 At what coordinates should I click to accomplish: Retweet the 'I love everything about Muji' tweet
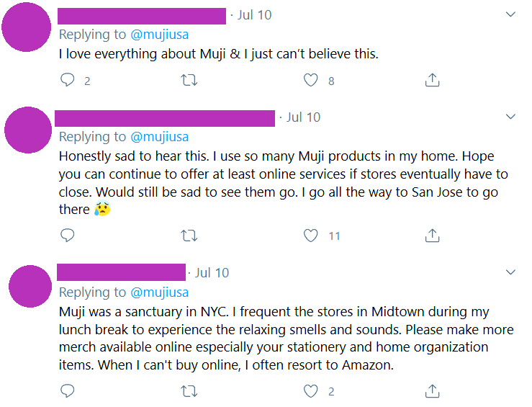189,80
